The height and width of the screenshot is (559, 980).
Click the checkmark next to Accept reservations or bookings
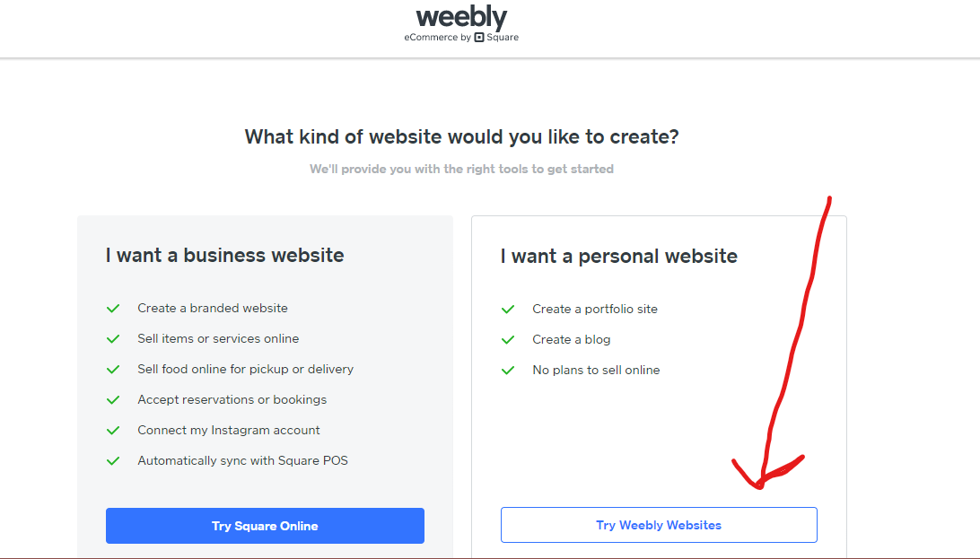[113, 399]
